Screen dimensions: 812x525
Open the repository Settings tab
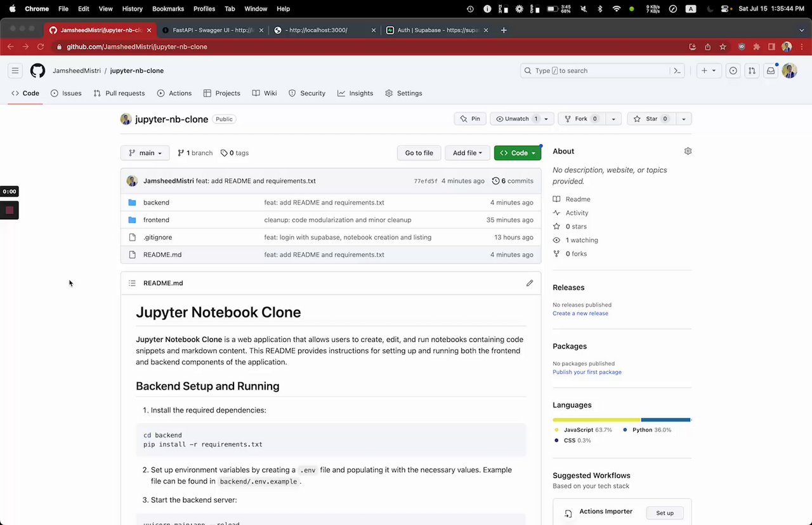tap(403, 93)
